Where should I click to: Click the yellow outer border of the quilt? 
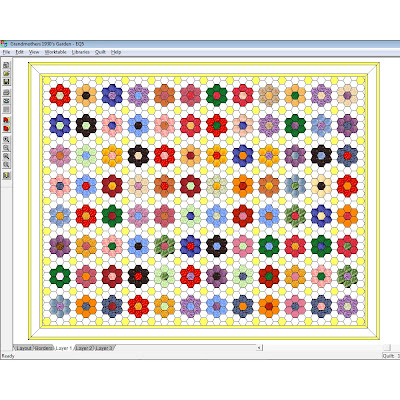click(x=203, y=64)
